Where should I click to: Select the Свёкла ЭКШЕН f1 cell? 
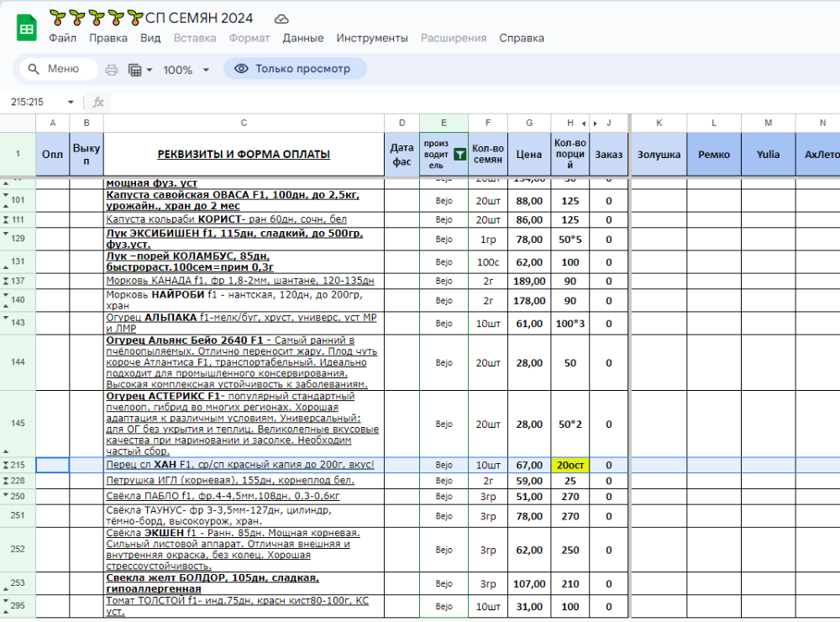click(244, 550)
